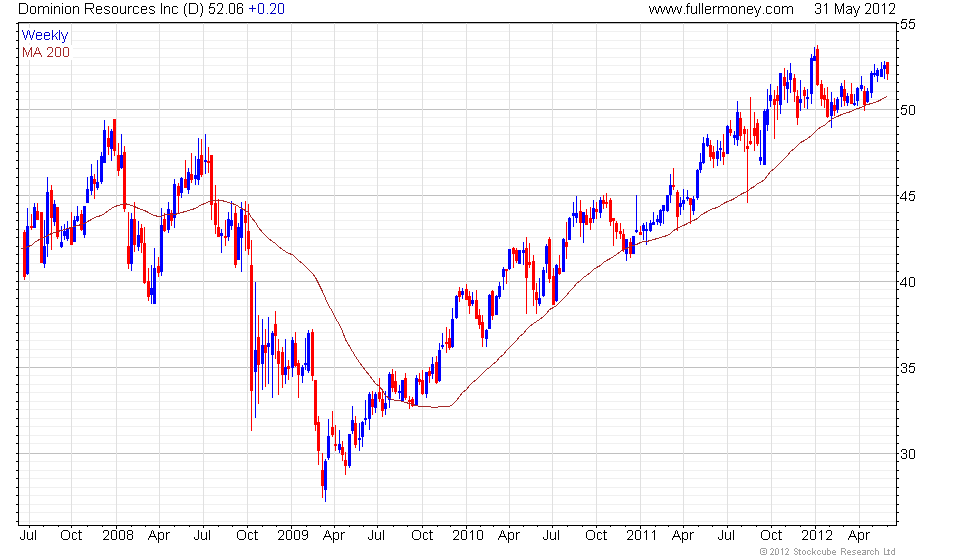The height and width of the screenshot is (560, 980).
Task: Click the '40' price axis label
Action: tap(908, 282)
